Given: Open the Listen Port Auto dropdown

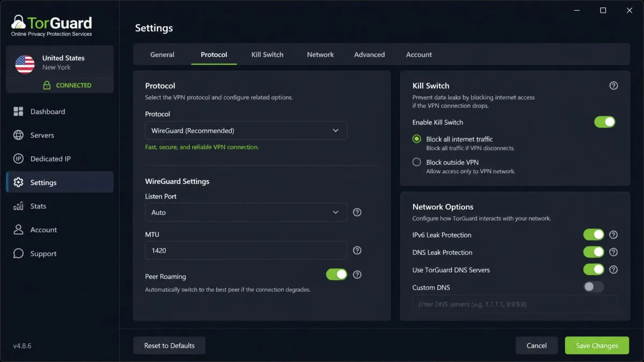Looking at the screenshot, I should coord(246,212).
